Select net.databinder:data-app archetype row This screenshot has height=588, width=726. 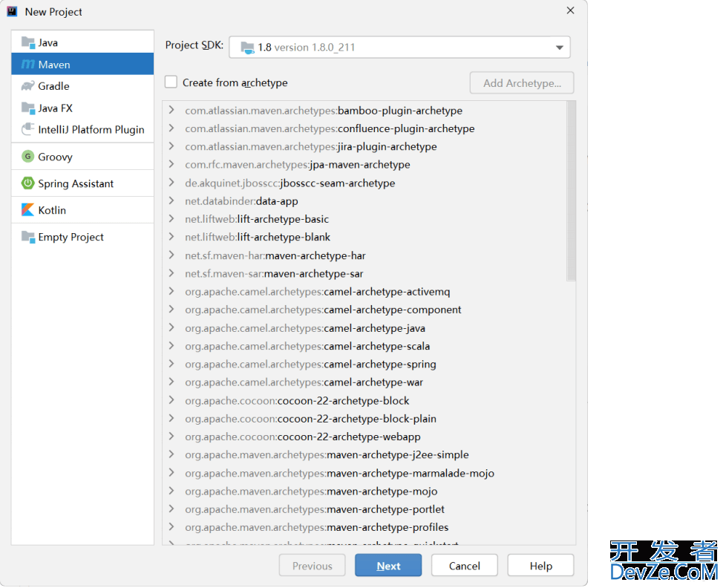point(364,201)
